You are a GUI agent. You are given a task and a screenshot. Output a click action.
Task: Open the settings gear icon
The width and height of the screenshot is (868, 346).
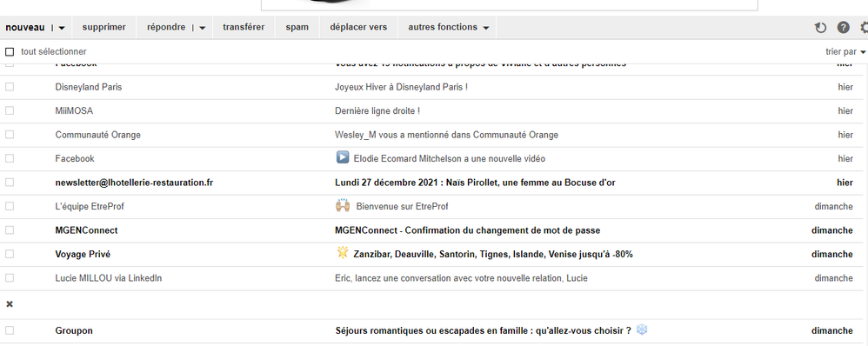[865, 27]
